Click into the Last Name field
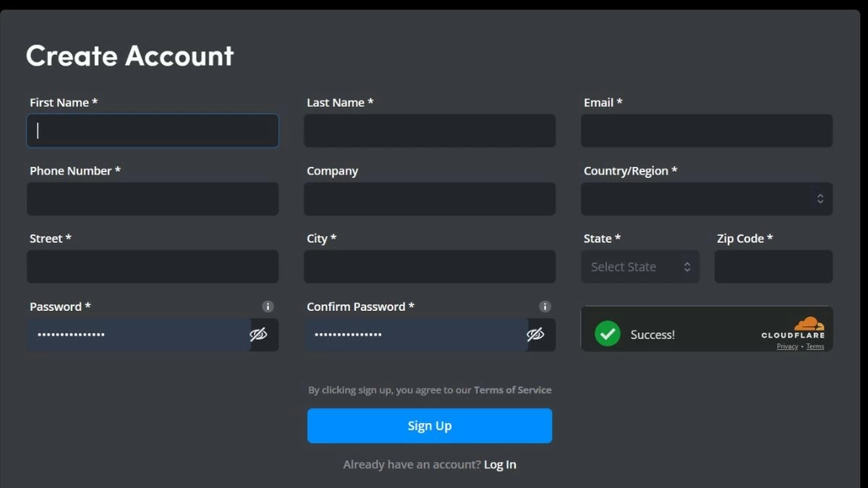Screen dimensions: 868x488 coord(430,131)
